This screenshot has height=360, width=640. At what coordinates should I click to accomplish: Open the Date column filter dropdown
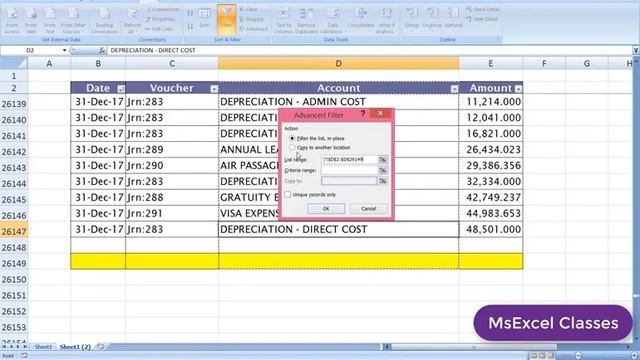pyautogui.click(x=121, y=89)
